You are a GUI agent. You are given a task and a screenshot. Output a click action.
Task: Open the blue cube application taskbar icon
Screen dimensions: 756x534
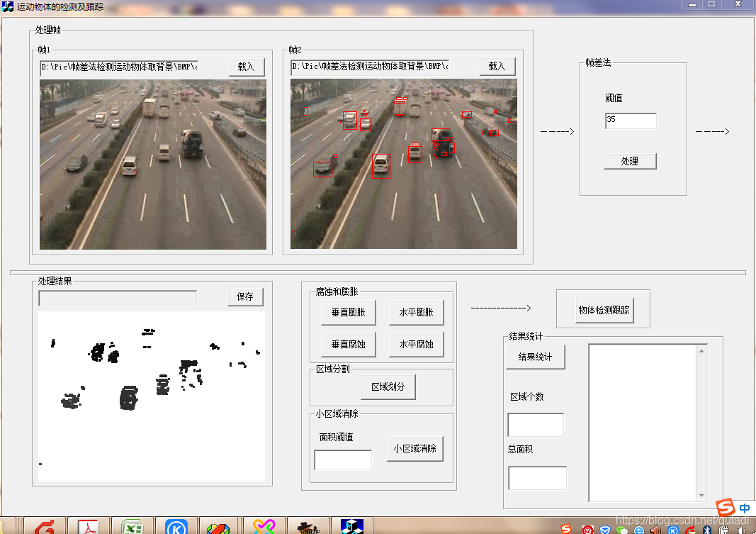click(x=352, y=526)
